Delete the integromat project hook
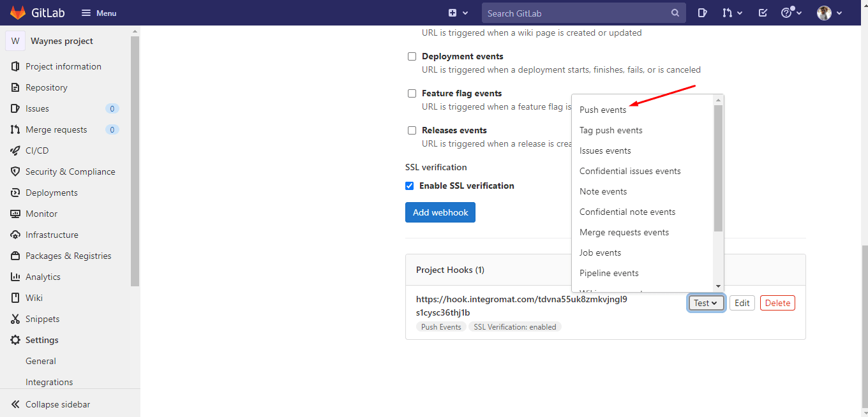 tap(777, 303)
